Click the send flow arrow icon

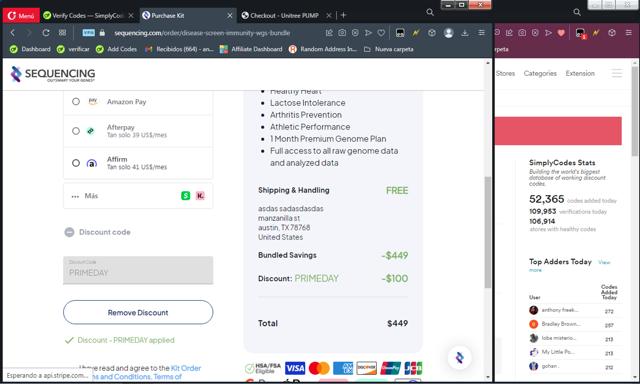coord(368,33)
